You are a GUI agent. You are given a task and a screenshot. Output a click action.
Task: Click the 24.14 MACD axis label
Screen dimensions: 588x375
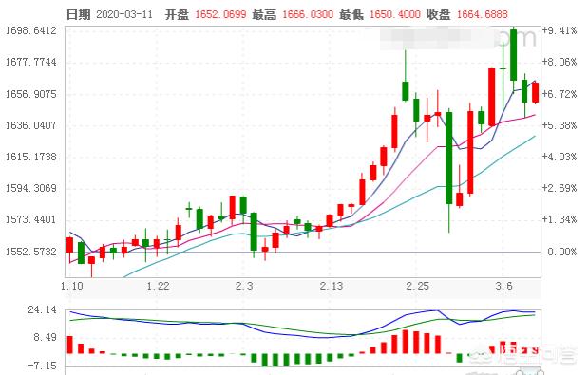tap(42, 310)
